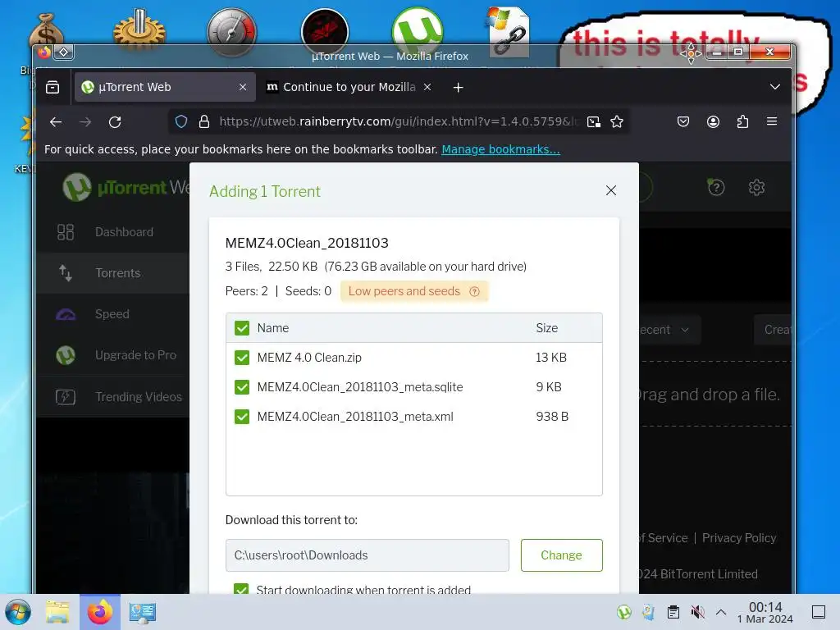Open the Windows Start menu
Image resolution: width=840 pixels, height=630 pixels.
[18, 612]
